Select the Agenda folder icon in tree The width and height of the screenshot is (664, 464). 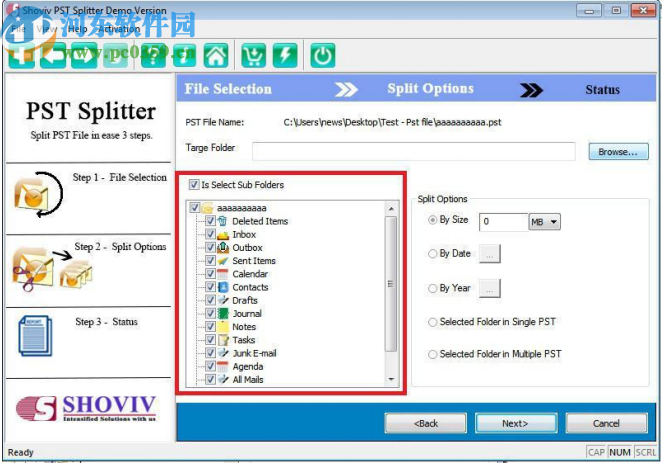(223, 366)
